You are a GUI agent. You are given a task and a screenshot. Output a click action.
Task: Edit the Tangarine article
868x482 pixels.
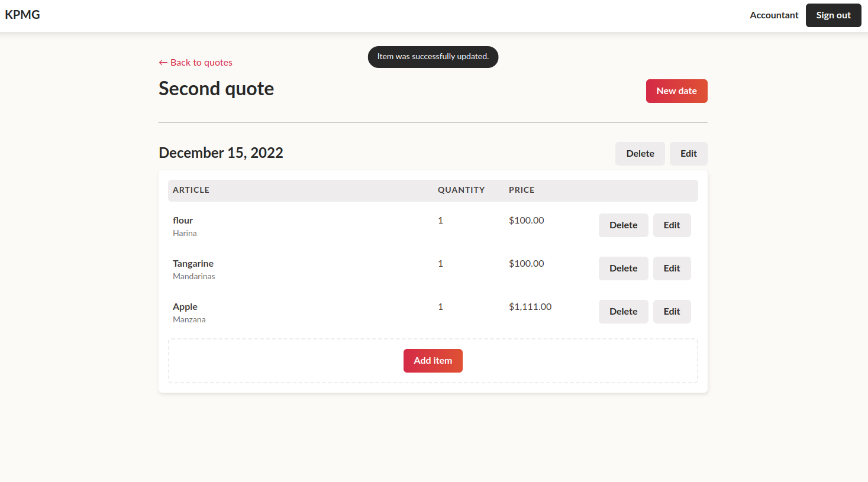tap(672, 268)
